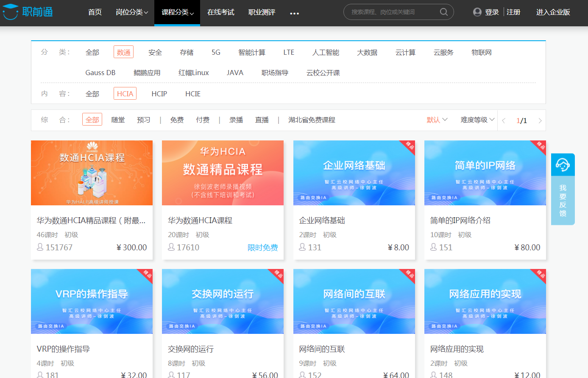Click the 华为数通HCIA课程 title link

click(x=200, y=221)
